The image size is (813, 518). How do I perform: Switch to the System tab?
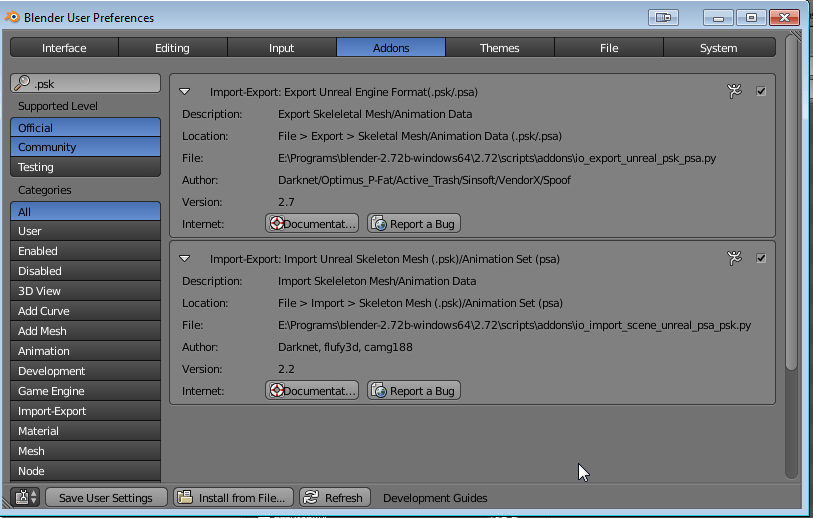[719, 48]
